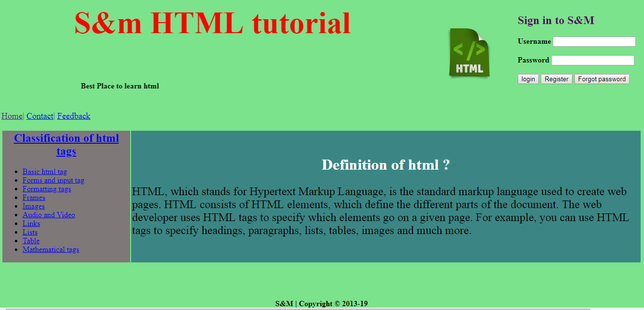Open the Table topic
The image size is (644, 310).
click(x=31, y=240)
